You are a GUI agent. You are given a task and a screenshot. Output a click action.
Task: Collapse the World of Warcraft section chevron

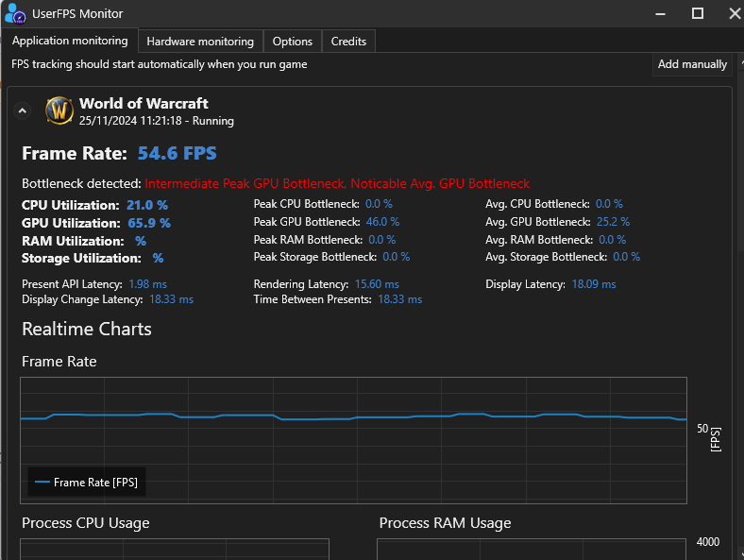22,111
